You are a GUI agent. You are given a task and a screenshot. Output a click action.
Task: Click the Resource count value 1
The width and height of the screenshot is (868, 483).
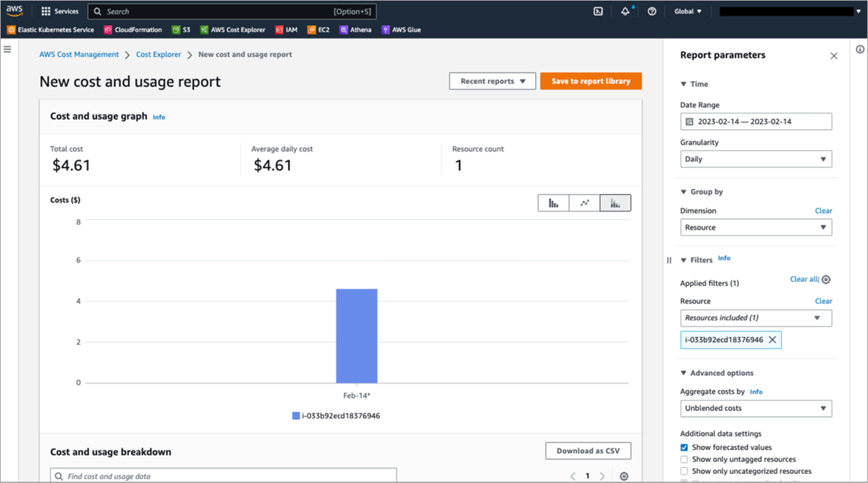(458, 166)
